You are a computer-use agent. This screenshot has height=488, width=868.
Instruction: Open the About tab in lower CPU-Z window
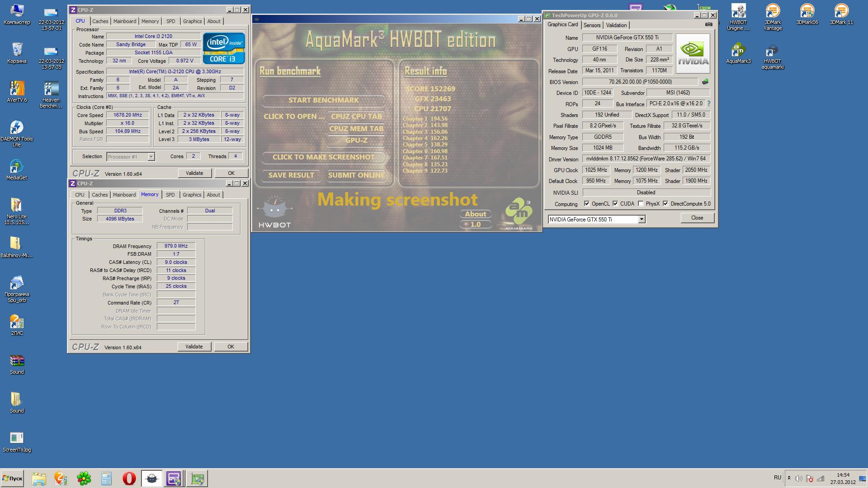213,195
